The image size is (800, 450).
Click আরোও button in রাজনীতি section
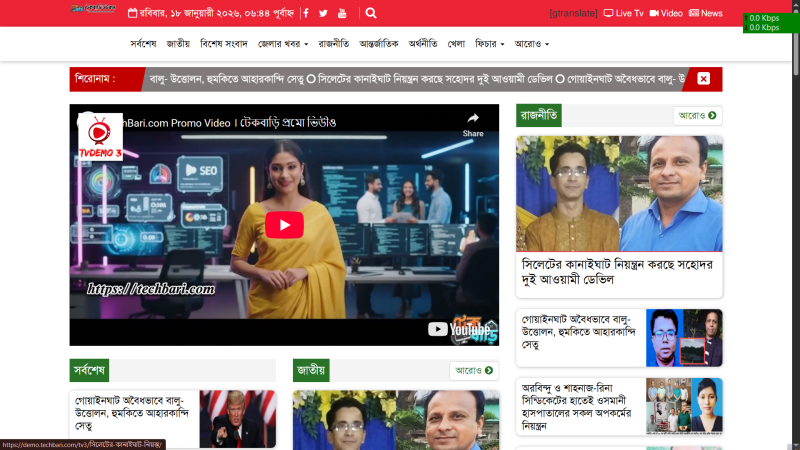(x=697, y=116)
